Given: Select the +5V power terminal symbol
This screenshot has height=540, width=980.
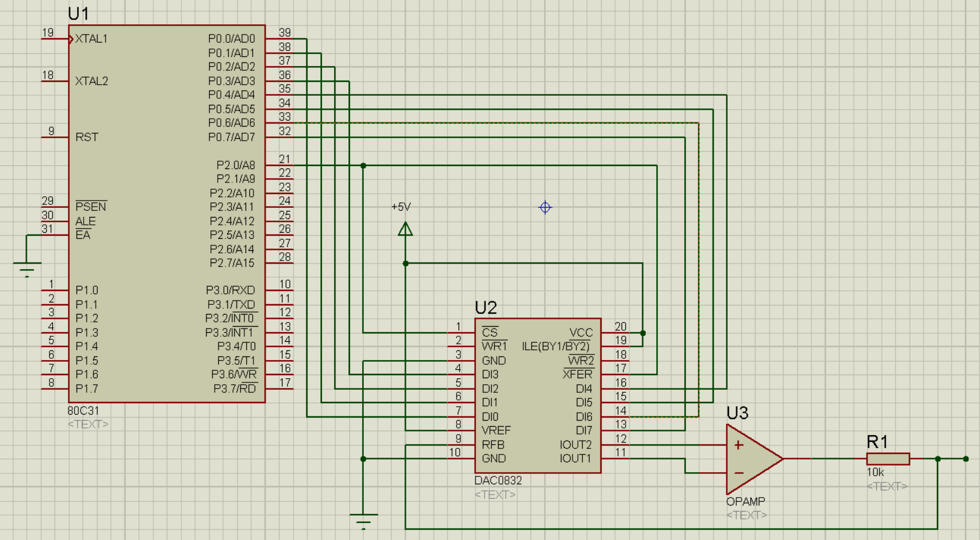Looking at the screenshot, I should 405,229.
